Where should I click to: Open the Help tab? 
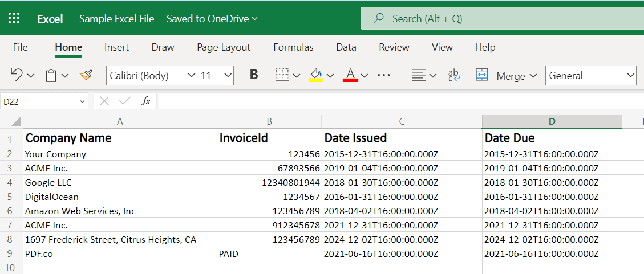[x=485, y=47]
